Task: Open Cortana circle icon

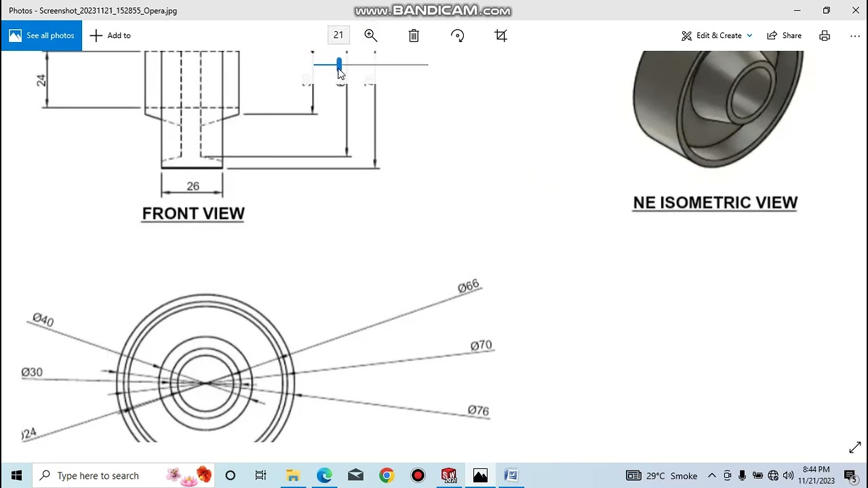Action: (x=231, y=475)
